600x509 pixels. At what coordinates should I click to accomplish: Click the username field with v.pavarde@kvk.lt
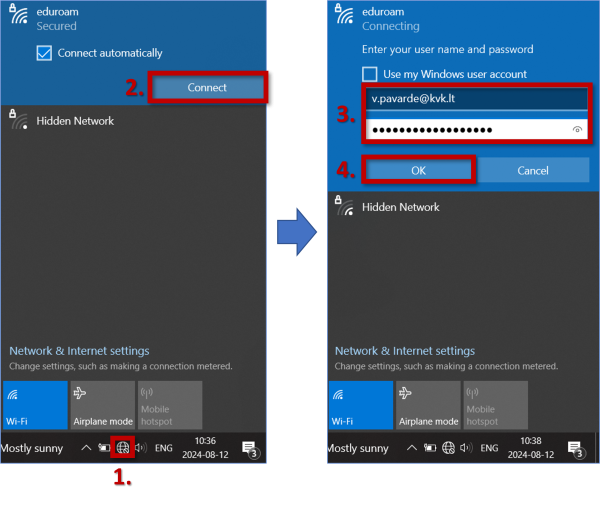tap(476, 99)
